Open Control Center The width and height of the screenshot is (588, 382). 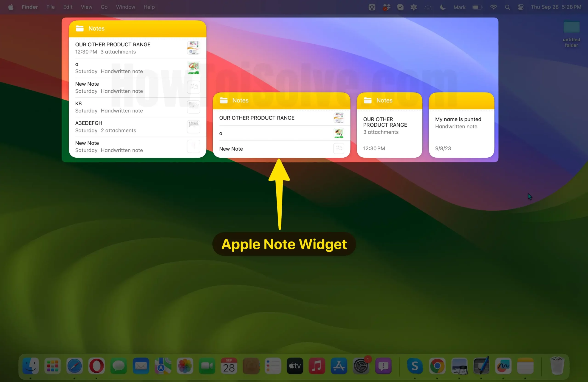(x=521, y=7)
